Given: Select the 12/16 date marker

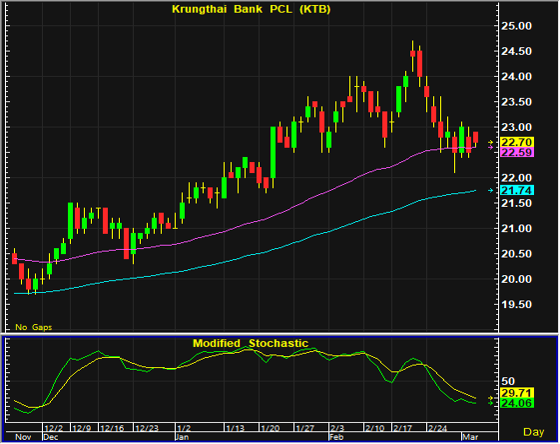Looking at the screenshot, I should (x=112, y=428).
